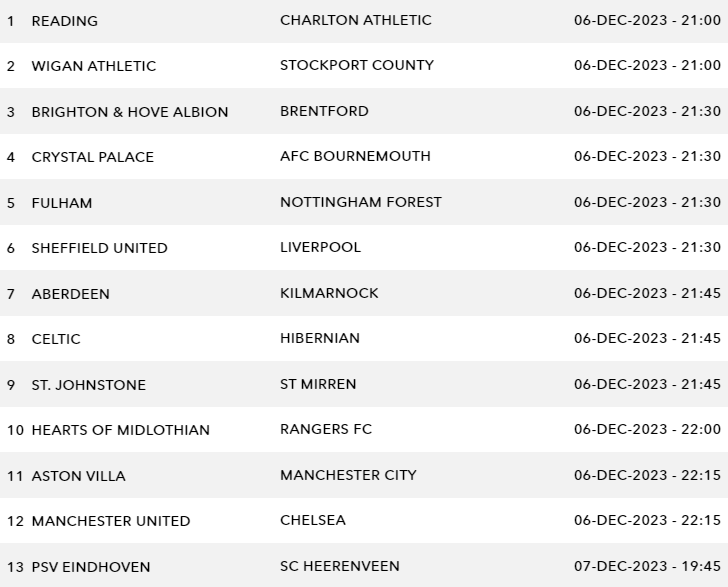728x587 pixels.
Task: Select Manchester City team name
Action: (348, 475)
